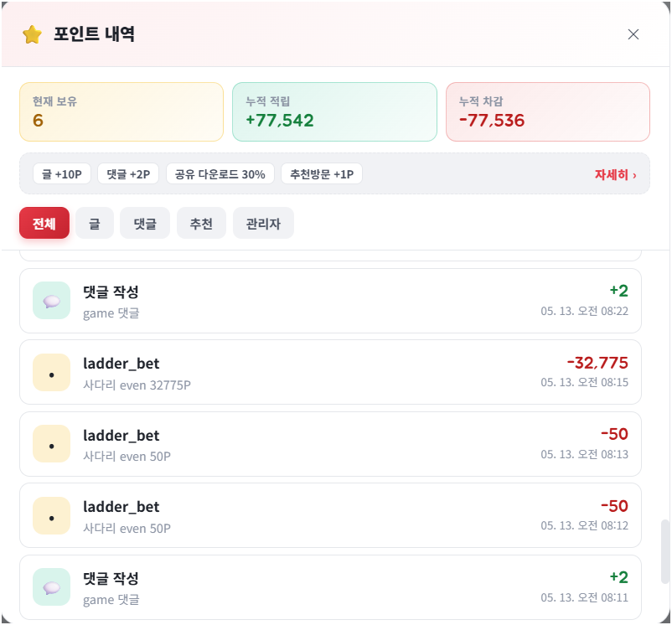The height and width of the screenshot is (625, 672).
Task: Click the ladder_bet icon at 08:13
Action: [51, 444]
